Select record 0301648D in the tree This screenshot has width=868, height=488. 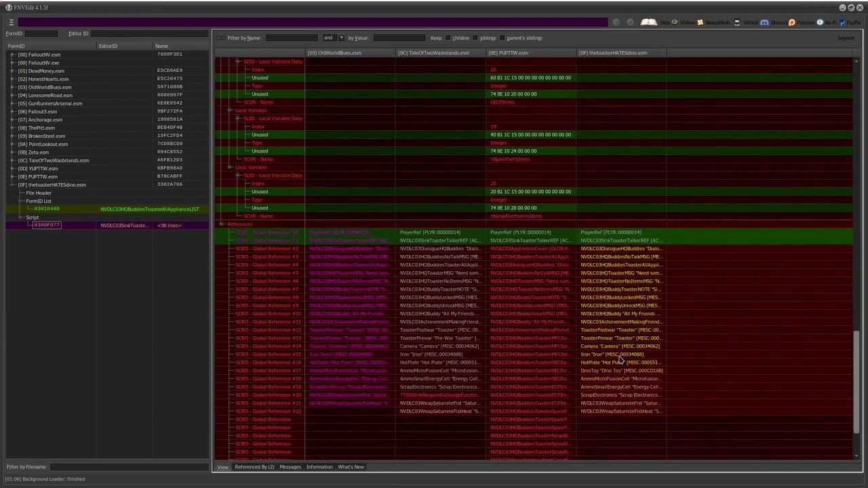tap(47, 209)
